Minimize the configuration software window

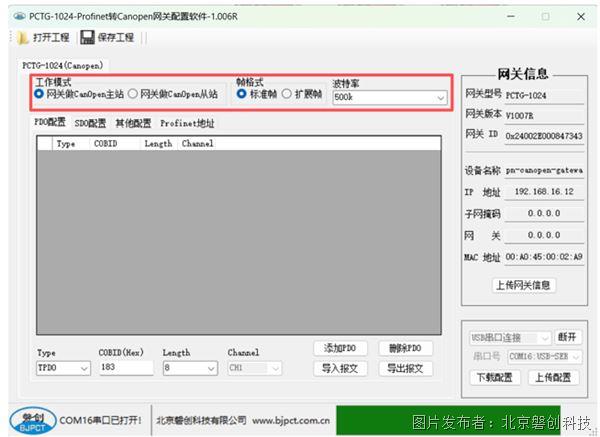(511, 16)
